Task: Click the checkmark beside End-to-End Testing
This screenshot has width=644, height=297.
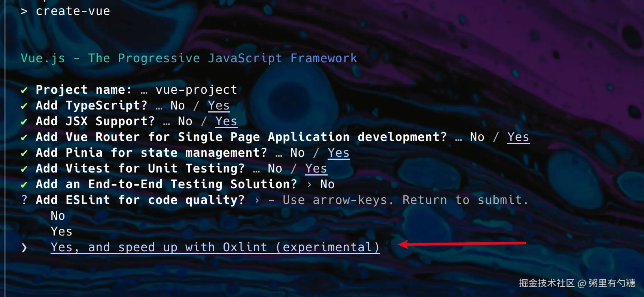Action: coord(24,184)
